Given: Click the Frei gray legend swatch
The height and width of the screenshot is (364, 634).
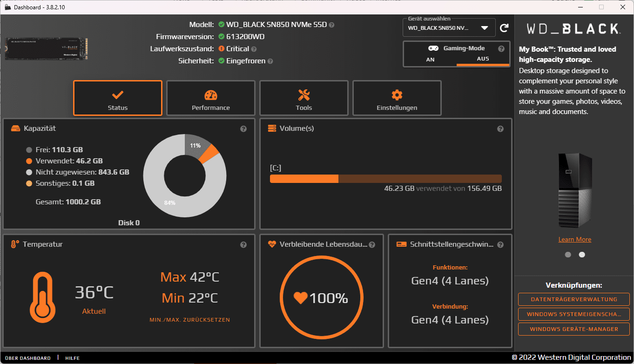Looking at the screenshot, I should click(29, 150).
